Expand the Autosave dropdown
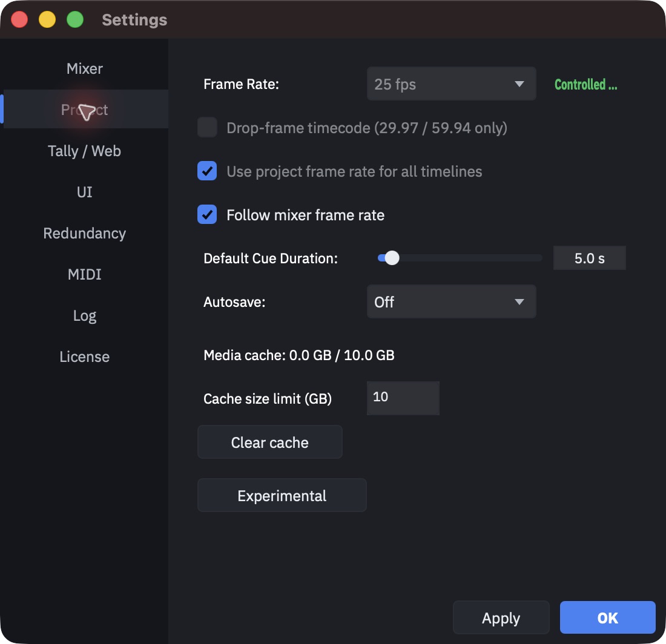Image resolution: width=666 pixels, height=644 pixels. coord(451,302)
